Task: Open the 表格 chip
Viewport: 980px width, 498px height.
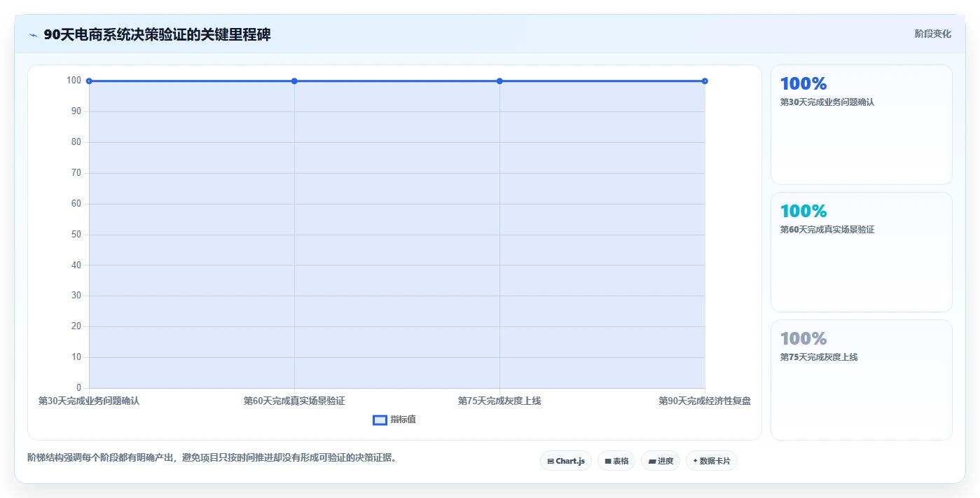Action: click(x=616, y=461)
